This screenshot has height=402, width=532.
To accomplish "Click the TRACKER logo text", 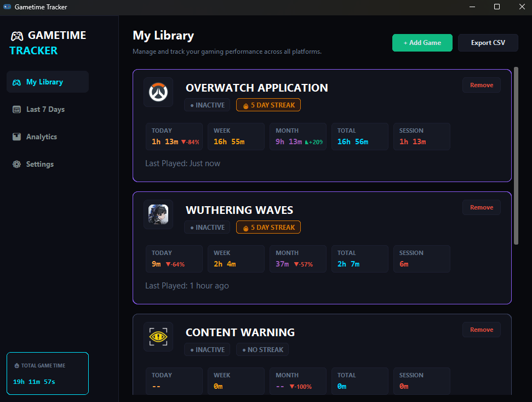I will click(33, 50).
